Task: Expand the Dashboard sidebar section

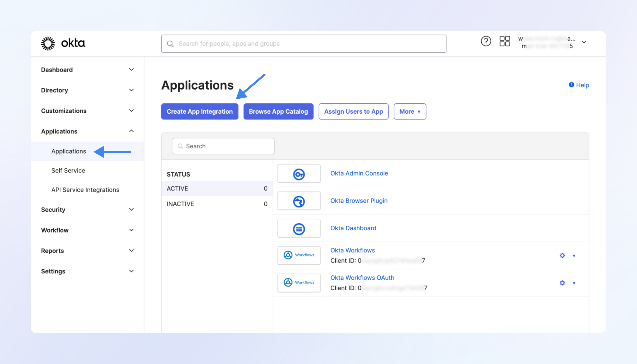Action: tap(131, 69)
